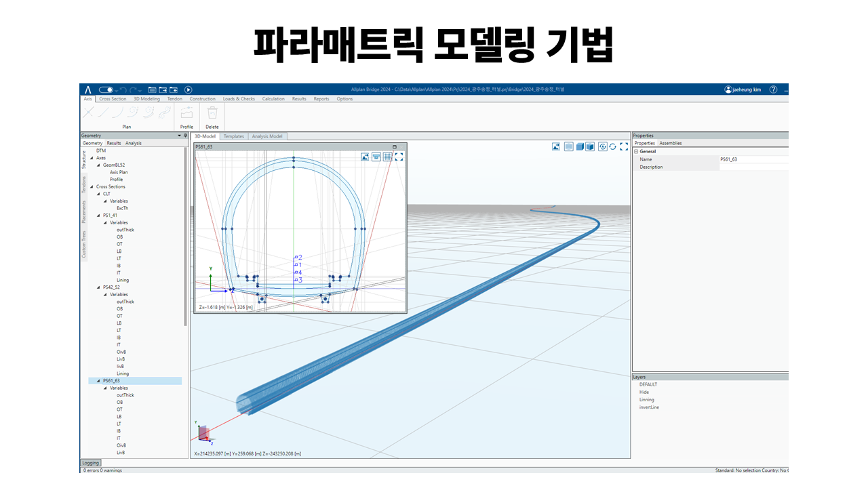This screenshot has width=868, height=488.
Task: Collapse the Cross Sections tree node
Action: point(92,186)
